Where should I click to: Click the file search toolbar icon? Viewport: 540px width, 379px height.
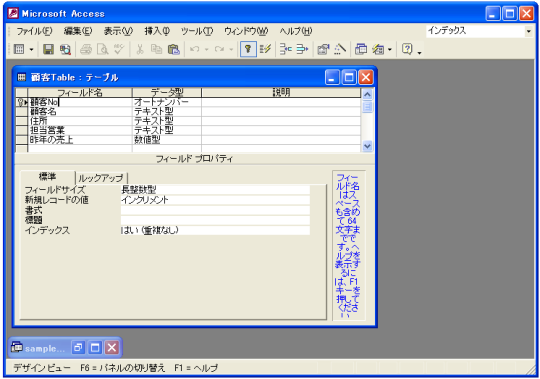(65, 50)
